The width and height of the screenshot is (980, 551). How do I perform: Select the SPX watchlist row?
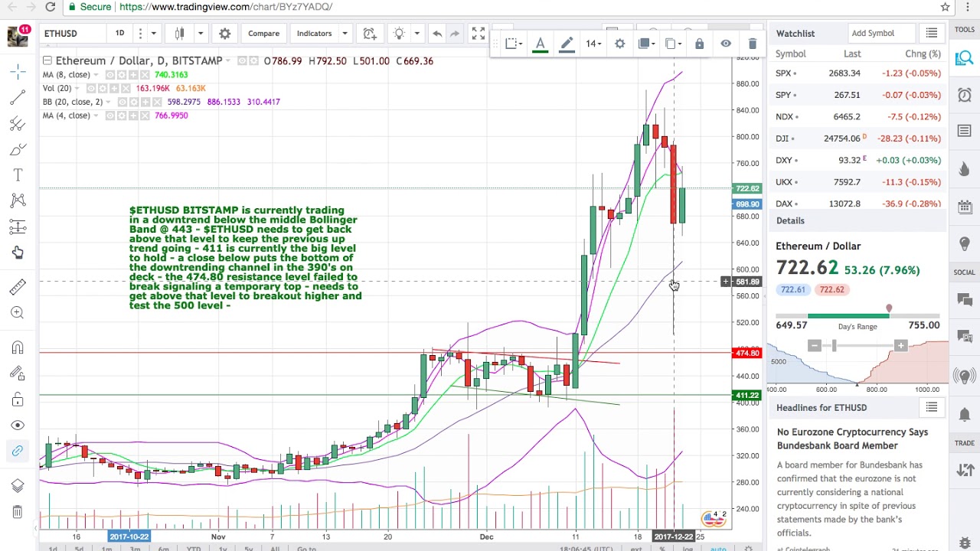[857, 73]
